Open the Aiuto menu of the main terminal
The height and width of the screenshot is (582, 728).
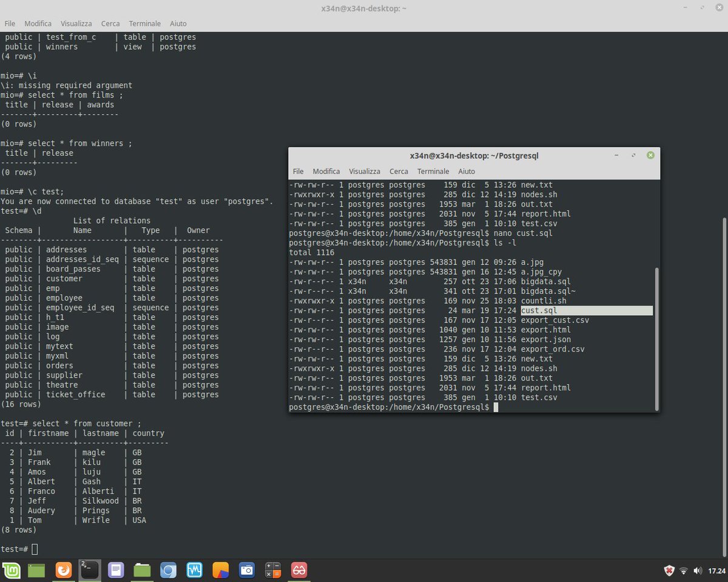click(178, 23)
